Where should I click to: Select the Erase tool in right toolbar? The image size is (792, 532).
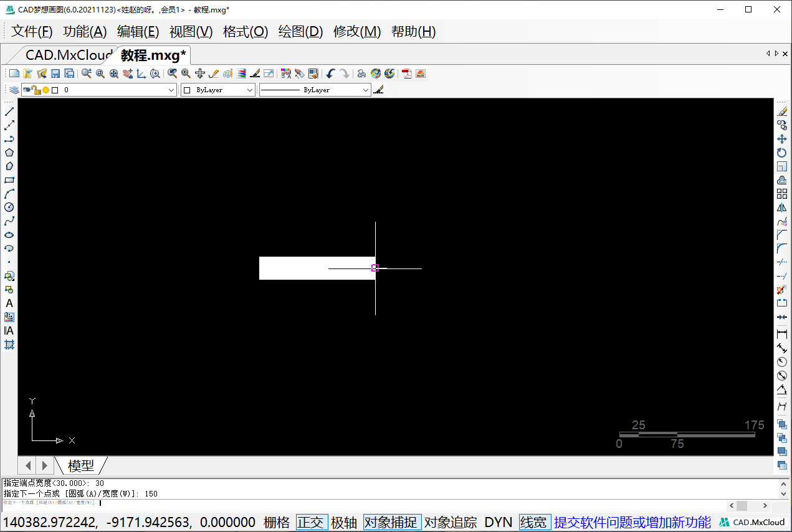(x=782, y=112)
